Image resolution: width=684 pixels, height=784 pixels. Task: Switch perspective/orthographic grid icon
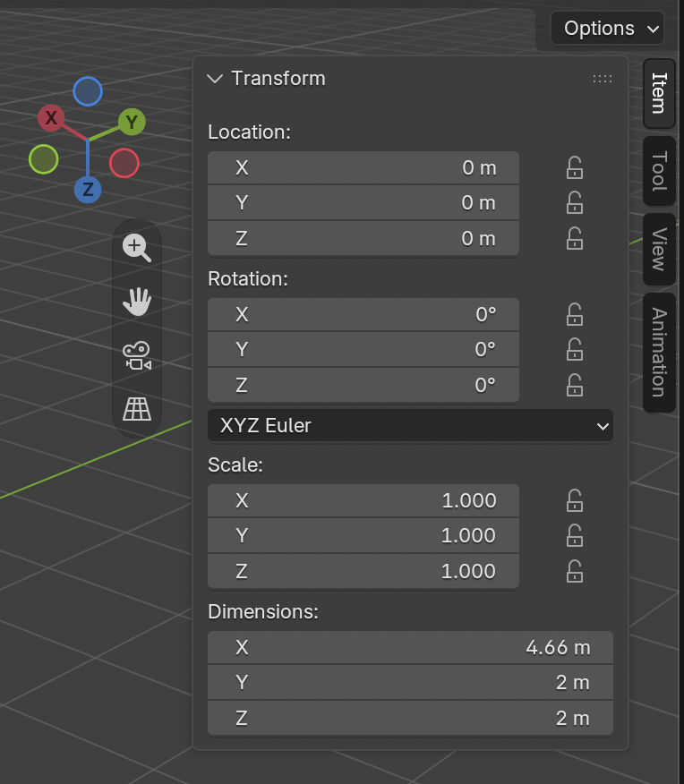(136, 409)
